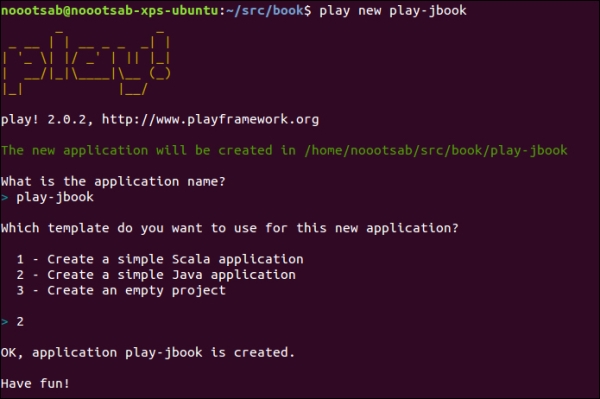Click the 'Have fun!' line
This screenshot has height=399, width=600.
click(35, 383)
